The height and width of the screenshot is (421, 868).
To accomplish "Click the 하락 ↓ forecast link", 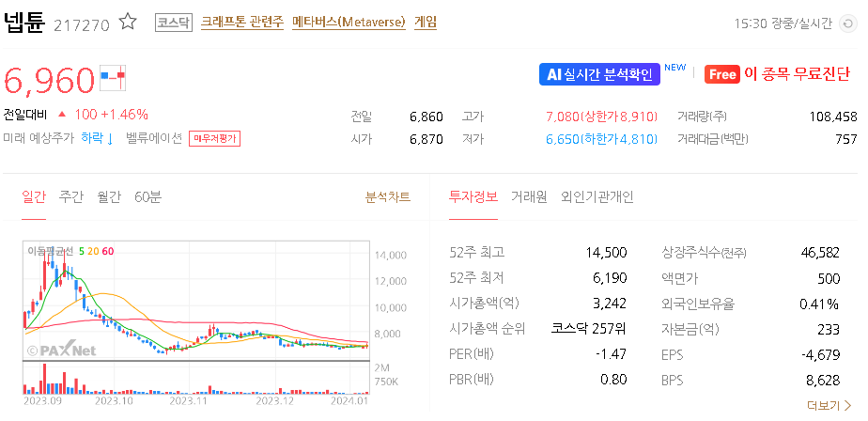I will click(97, 138).
